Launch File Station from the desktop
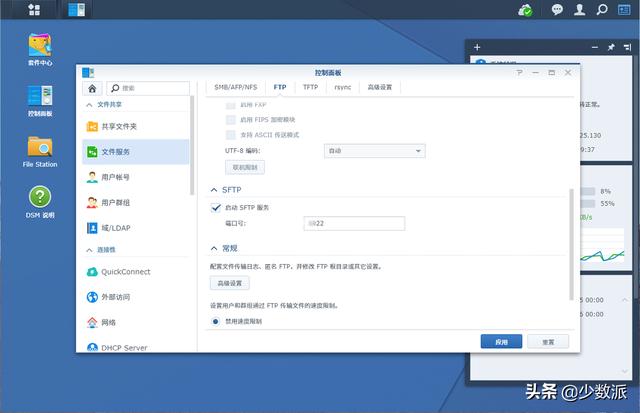The width and height of the screenshot is (640, 413). click(40, 151)
